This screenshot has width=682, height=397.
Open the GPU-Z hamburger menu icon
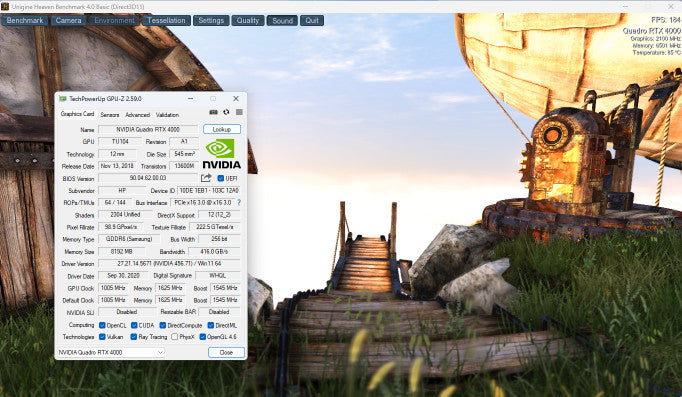[239, 112]
